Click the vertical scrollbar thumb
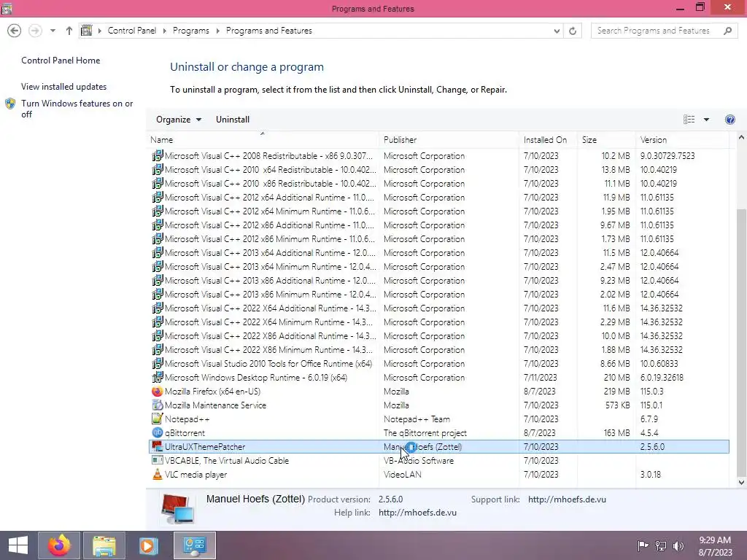The image size is (747, 560). 741,343
